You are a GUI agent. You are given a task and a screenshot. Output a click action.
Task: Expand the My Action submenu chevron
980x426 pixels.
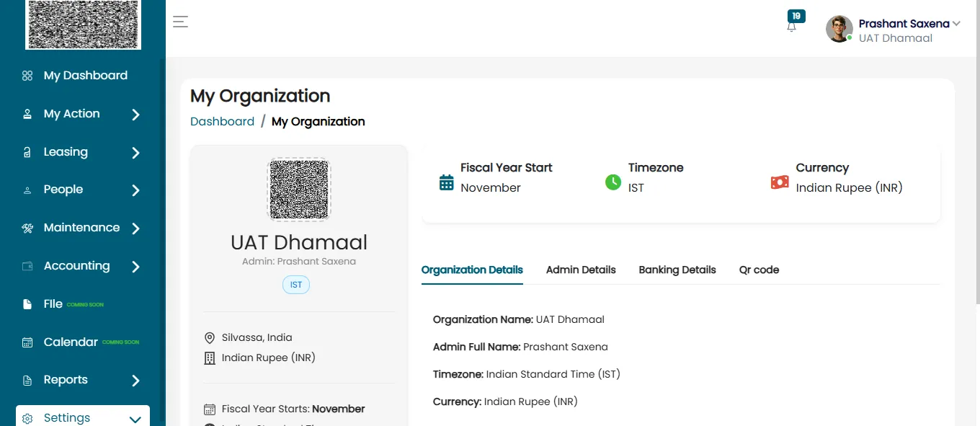(x=135, y=114)
